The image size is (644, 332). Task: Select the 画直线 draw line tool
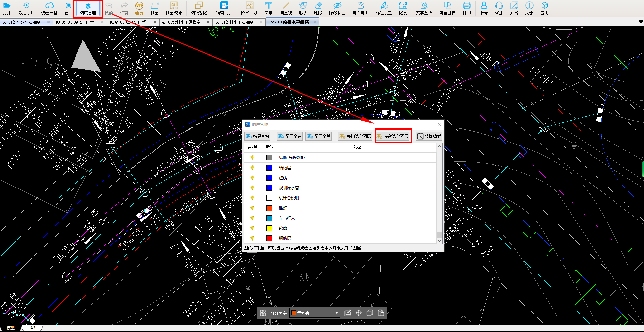pyautogui.click(x=286, y=9)
